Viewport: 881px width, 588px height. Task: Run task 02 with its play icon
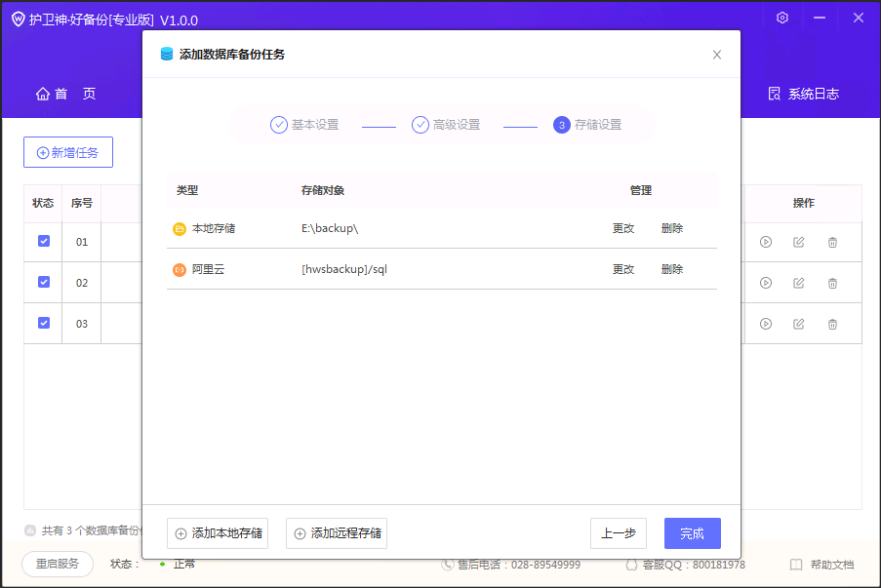766,283
